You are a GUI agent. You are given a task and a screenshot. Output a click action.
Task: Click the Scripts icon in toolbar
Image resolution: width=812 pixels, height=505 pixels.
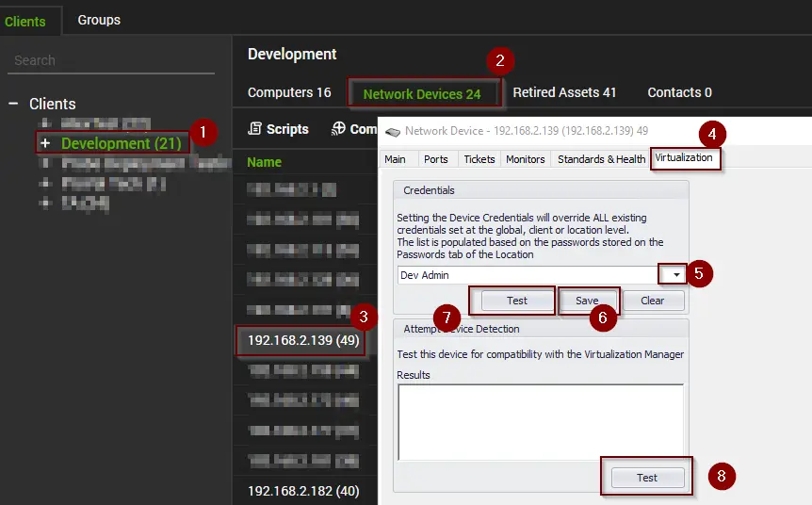click(254, 128)
